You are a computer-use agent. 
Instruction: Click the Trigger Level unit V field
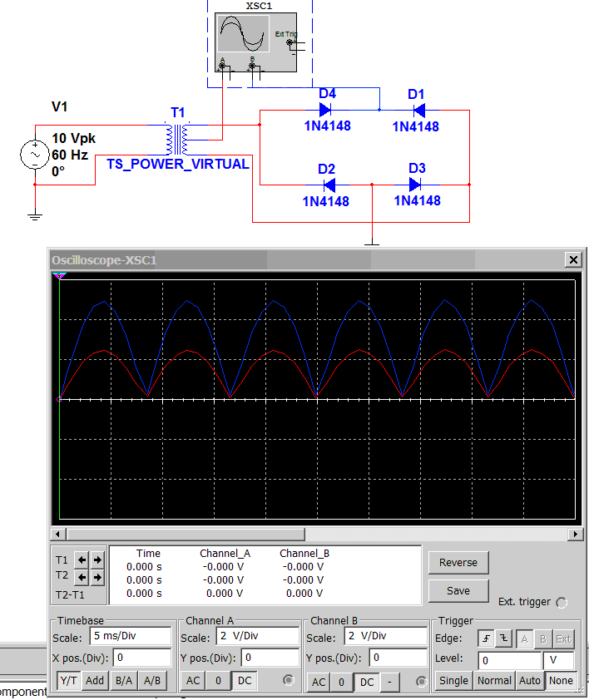tap(558, 660)
